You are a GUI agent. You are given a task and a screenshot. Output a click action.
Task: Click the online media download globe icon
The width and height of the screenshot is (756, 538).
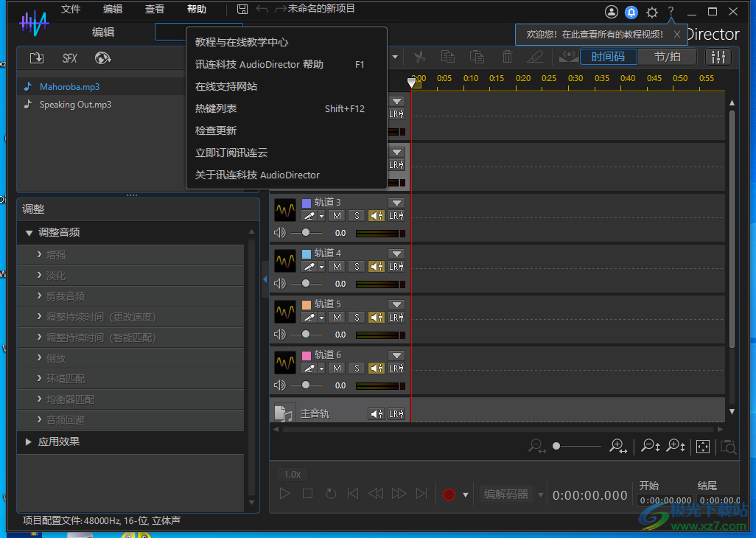pyautogui.click(x=102, y=58)
